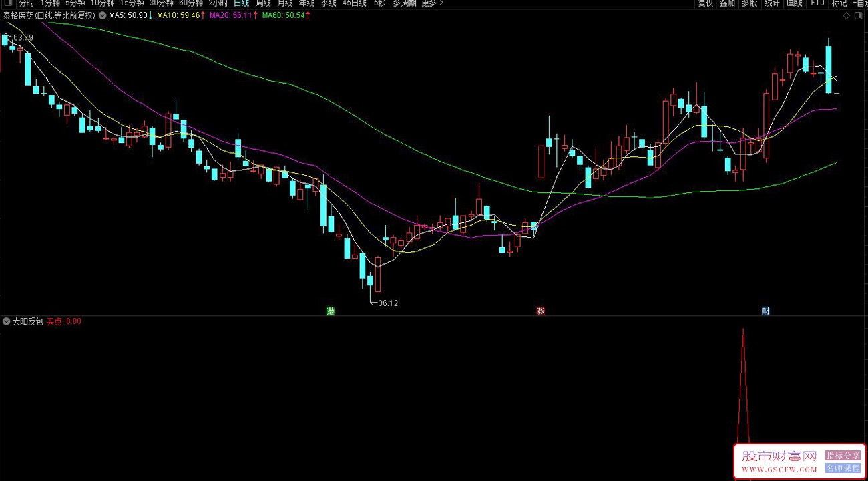Switch to the 分时 intraday chart tab
The width and height of the screenshot is (868, 481).
pos(27,3)
